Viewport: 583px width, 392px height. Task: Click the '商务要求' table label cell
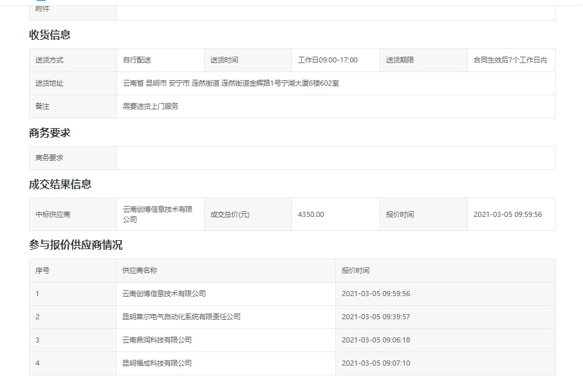[73, 158]
